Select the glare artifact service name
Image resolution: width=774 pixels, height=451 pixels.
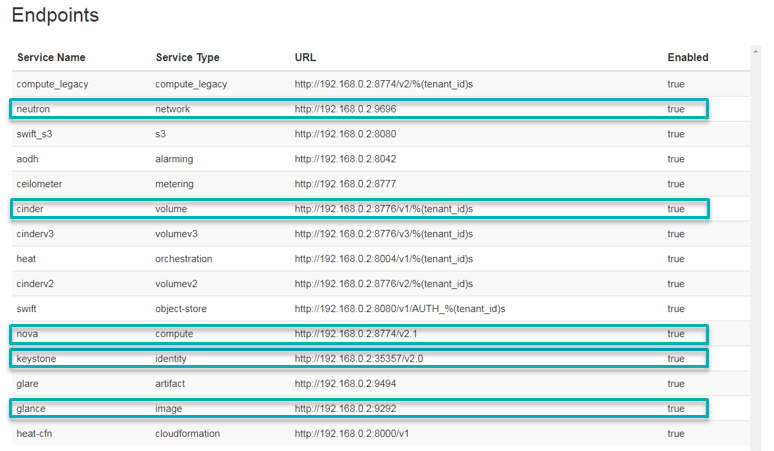29,383
